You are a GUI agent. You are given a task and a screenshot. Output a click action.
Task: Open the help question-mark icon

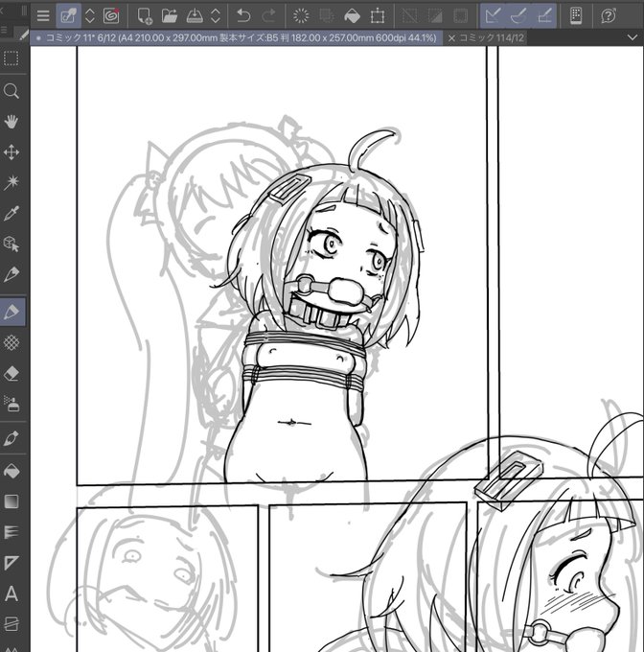tap(609, 15)
